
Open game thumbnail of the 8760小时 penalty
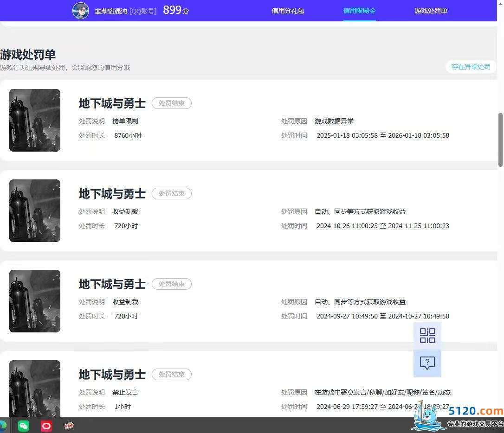tap(35, 120)
